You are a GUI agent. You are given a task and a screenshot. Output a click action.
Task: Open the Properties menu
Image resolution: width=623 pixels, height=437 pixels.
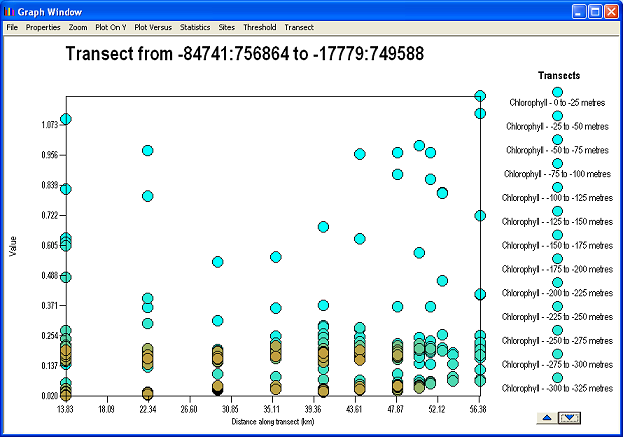(43, 27)
